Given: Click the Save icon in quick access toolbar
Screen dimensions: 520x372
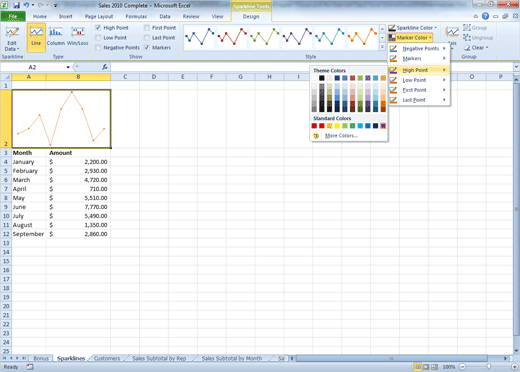Looking at the screenshot, I should tap(16, 5).
